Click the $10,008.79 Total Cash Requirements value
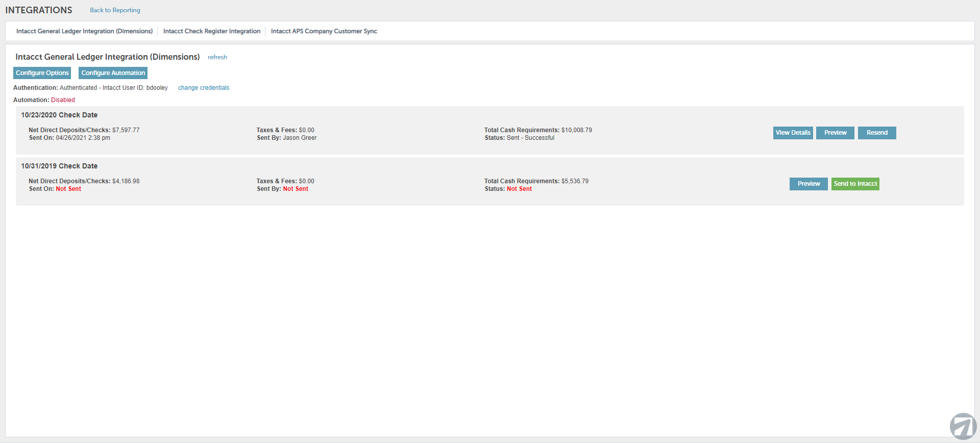980x443 pixels. [x=576, y=130]
